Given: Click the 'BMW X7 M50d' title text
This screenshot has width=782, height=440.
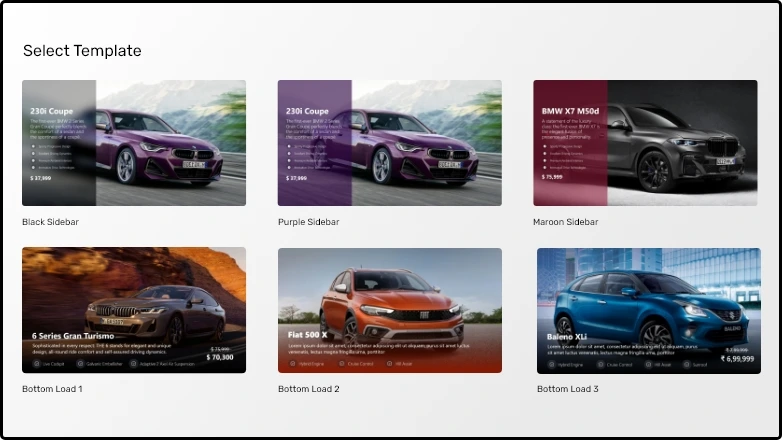Looking at the screenshot, I should (x=570, y=111).
